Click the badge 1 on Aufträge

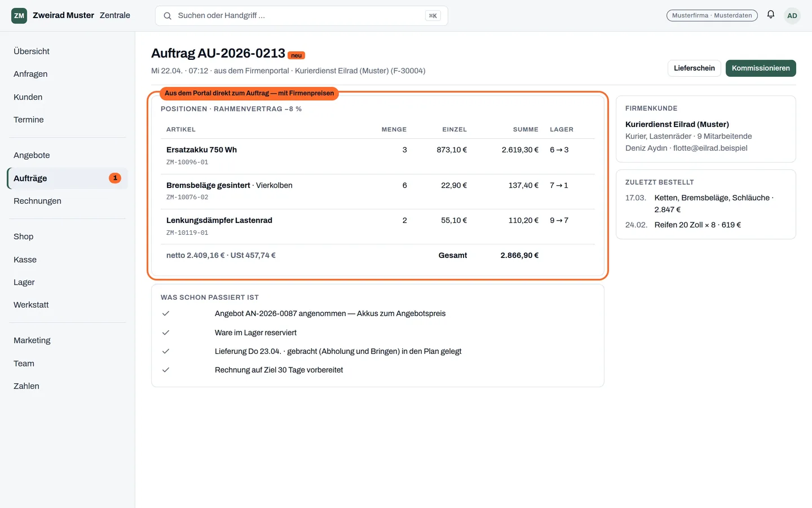pyautogui.click(x=115, y=178)
